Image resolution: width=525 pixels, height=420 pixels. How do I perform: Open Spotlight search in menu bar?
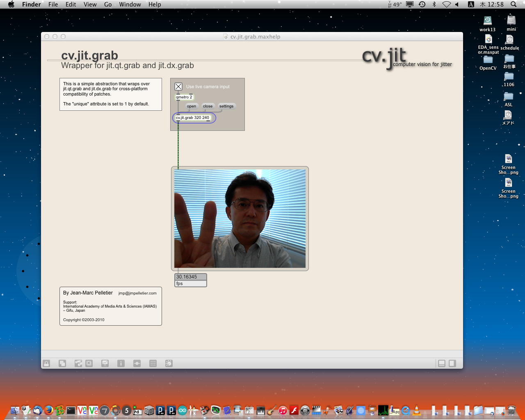pos(514,5)
